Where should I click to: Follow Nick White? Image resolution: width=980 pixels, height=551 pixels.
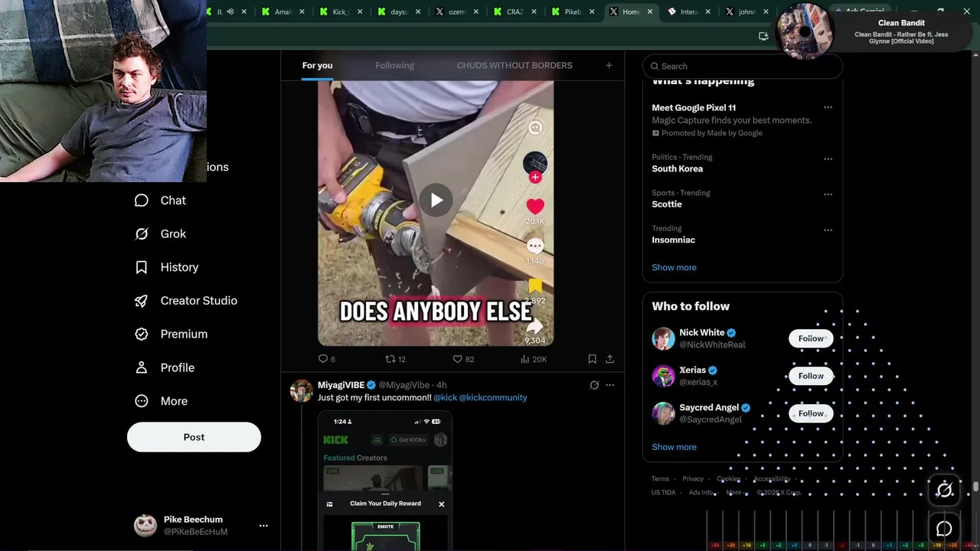[x=811, y=338]
